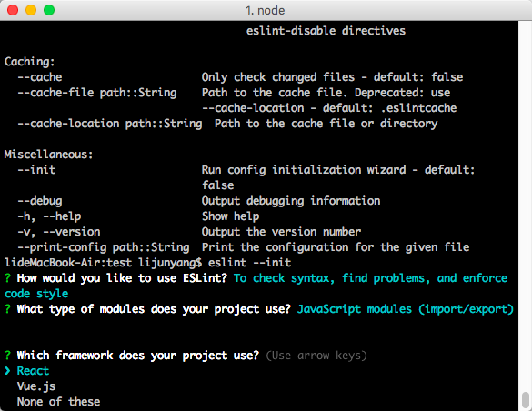Click the green question mark before "Which framework"

[7, 356]
